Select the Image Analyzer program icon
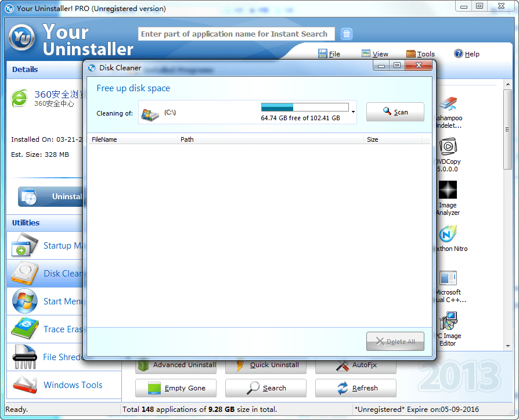Screen dimensions: 519x420 point(448,190)
